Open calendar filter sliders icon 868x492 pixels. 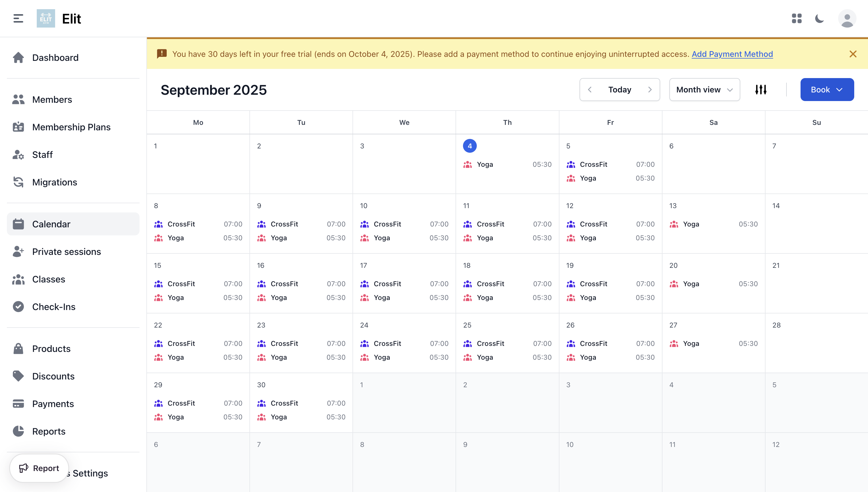pyautogui.click(x=761, y=90)
